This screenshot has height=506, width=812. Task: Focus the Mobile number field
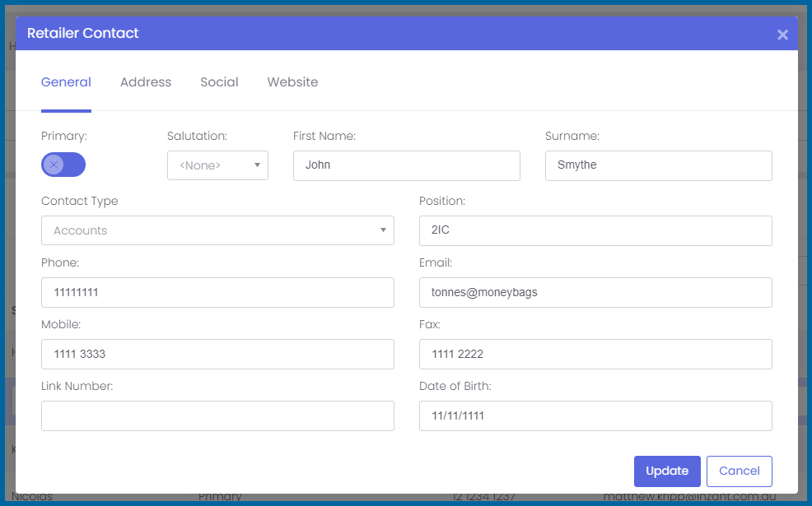[x=217, y=354]
